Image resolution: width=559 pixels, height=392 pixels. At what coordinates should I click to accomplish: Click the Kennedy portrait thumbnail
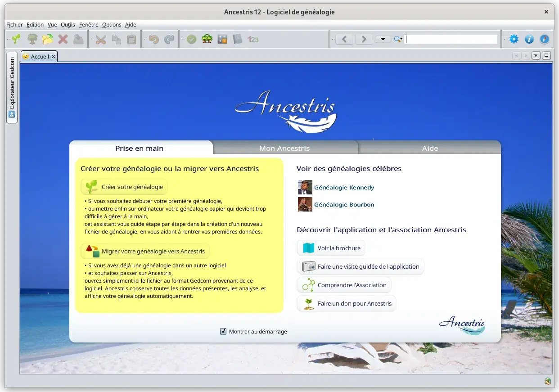(x=305, y=187)
